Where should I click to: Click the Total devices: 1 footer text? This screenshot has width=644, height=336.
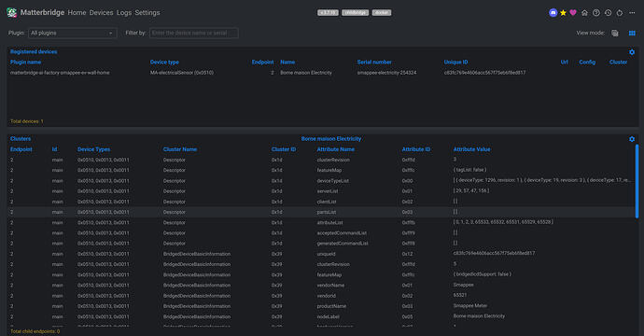27,121
